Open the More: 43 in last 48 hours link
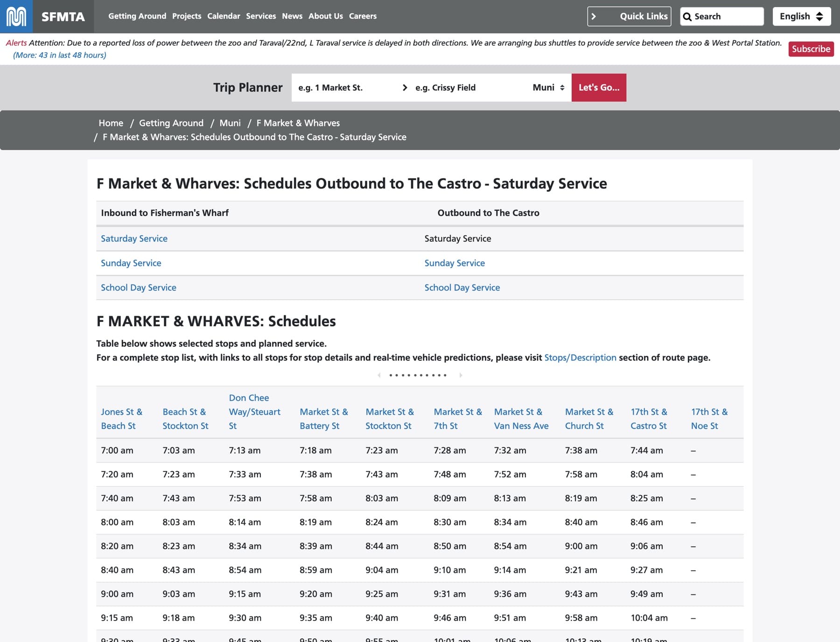The width and height of the screenshot is (840, 642). [x=60, y=55]
